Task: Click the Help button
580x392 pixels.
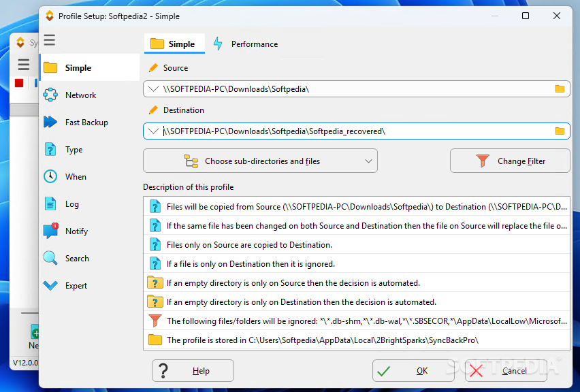Action: 193,370
